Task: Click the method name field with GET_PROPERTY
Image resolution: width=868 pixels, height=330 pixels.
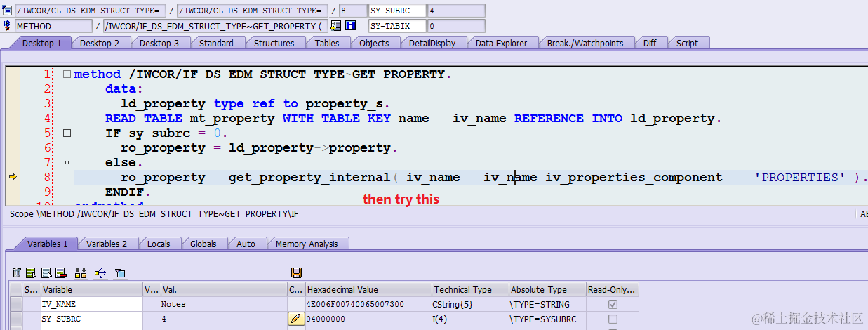Action: click(x=216, y=26)
